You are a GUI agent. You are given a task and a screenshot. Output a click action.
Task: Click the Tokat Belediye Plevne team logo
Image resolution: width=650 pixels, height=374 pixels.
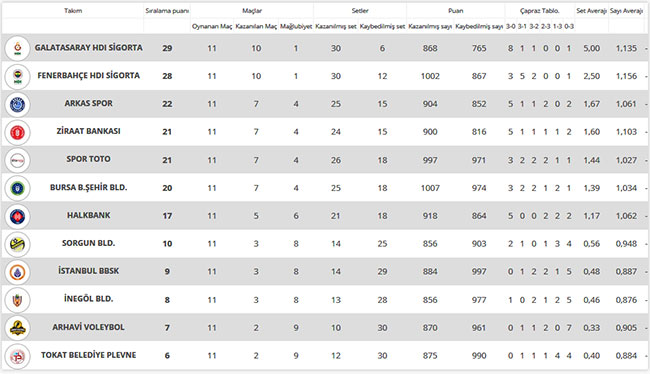pyautogui.click(x=17, y=356)
